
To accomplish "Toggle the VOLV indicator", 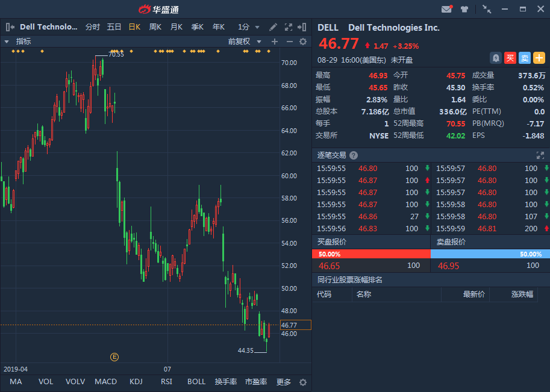I will [75, 382].
